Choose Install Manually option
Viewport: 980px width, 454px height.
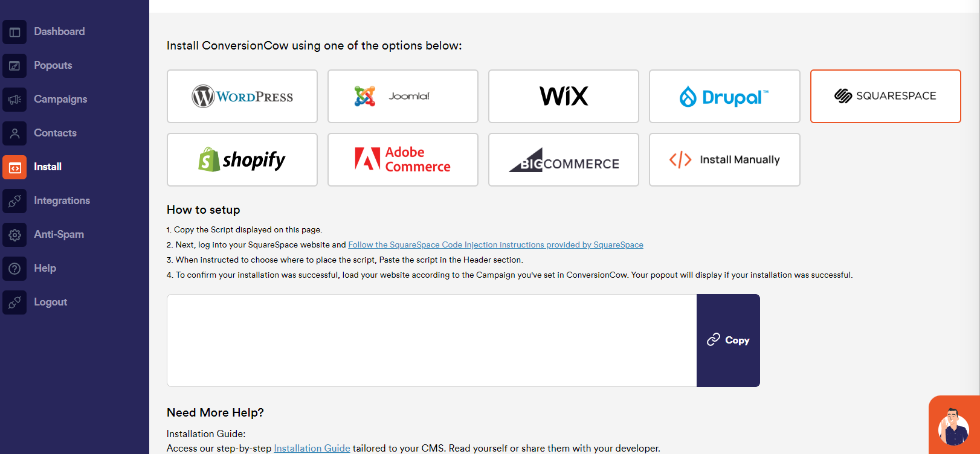click(x=724, y=160)
